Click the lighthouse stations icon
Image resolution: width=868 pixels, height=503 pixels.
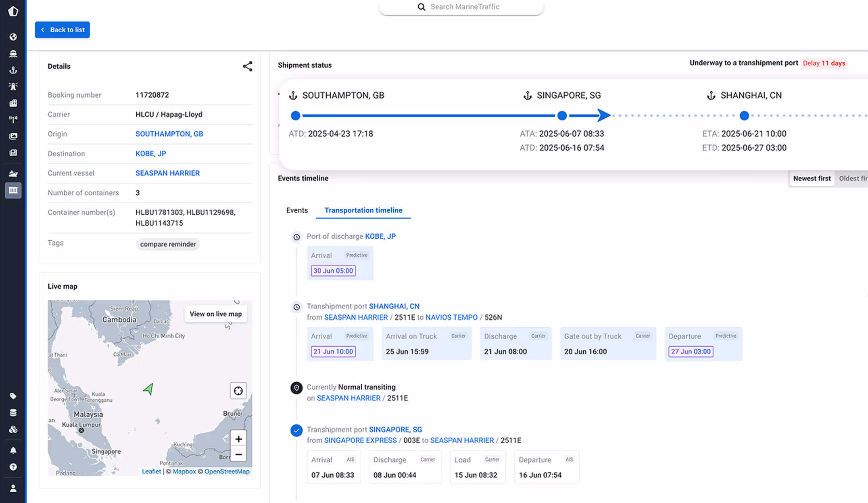[13, 86]
